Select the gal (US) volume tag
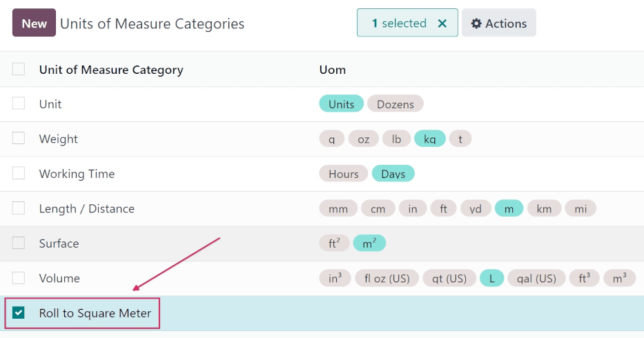This screenshot has width=644, height=338. coord(536,279)
